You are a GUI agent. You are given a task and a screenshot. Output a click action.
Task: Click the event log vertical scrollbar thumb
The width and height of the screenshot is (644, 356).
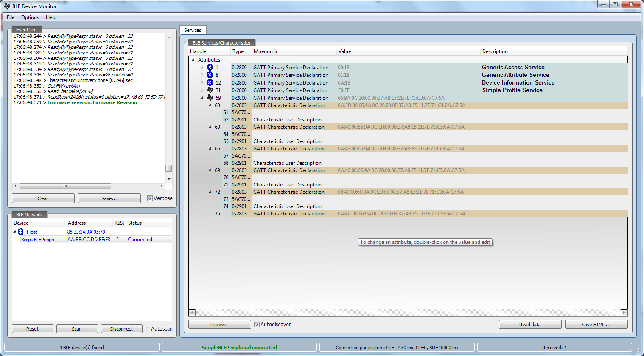pyautogui.click(x=168, y=168)
